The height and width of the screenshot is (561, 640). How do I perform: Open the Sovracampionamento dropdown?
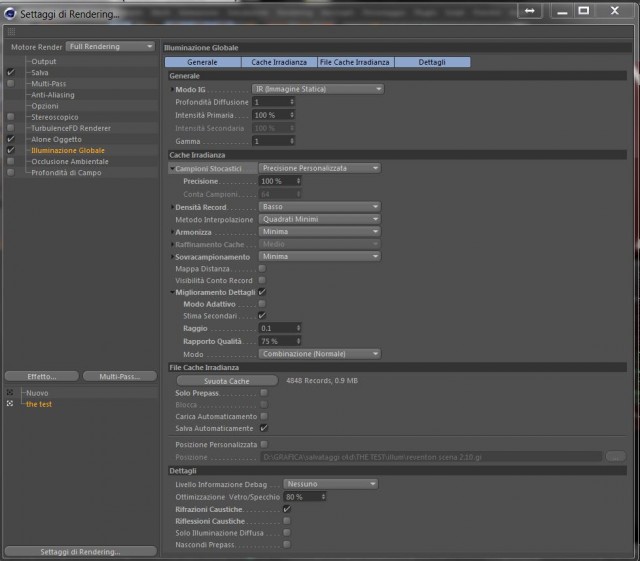click(320, 256)
